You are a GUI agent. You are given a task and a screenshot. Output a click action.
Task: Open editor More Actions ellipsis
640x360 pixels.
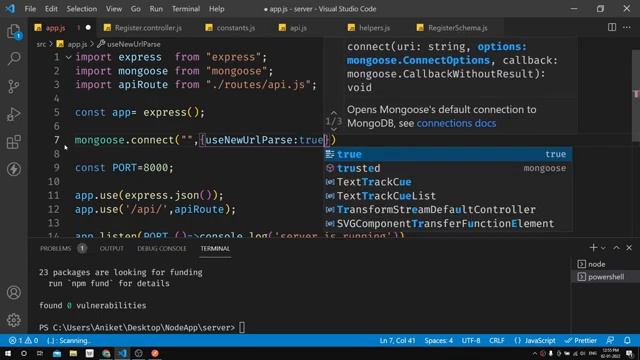coord(627,27)
